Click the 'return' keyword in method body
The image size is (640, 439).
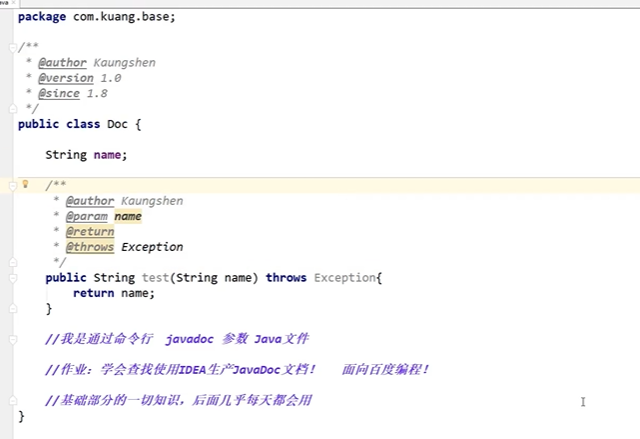(x=93, y=293)
